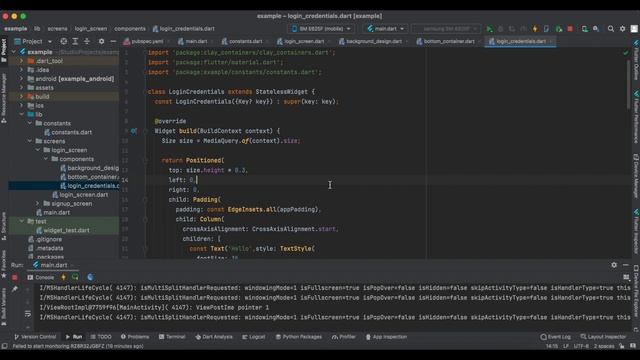
Task: Hide the Project panel with minus icon
Action: [113, 41]
